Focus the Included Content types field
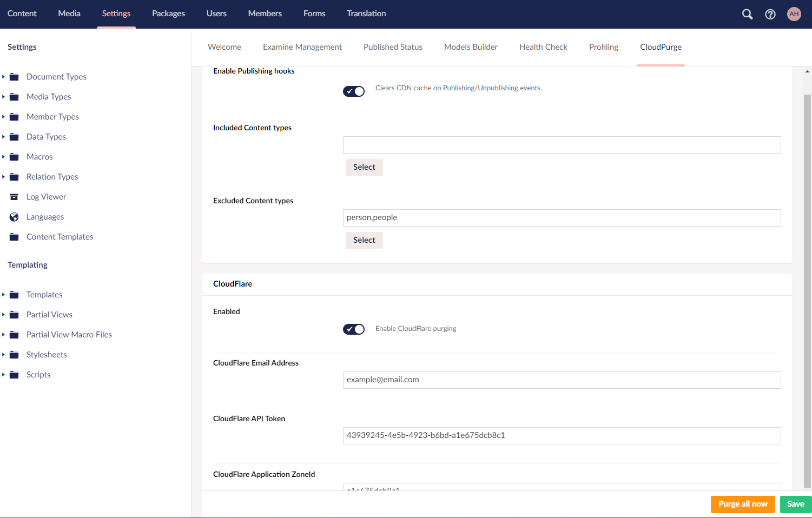Image resolution: width=812 pixels, height=518 pixels. (x=562, y=145)
